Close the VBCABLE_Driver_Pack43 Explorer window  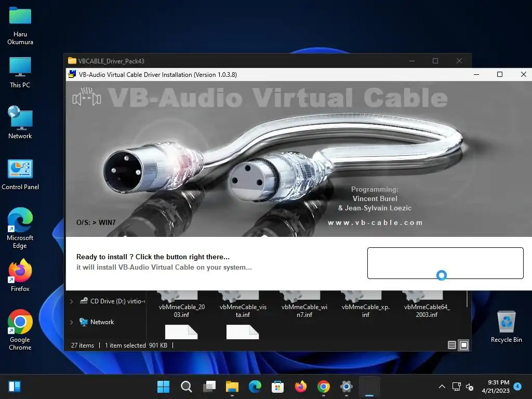(x=459, y=61)
